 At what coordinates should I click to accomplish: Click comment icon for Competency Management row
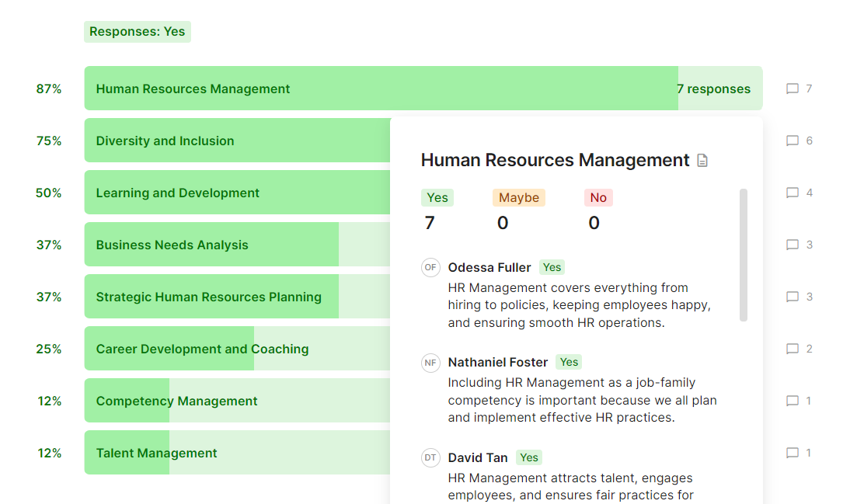tap(793, 401)
